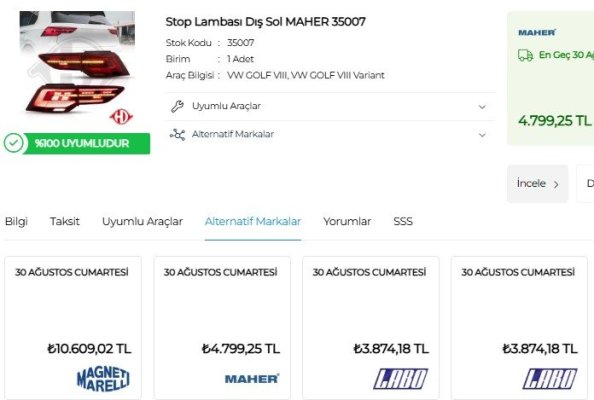This screenshot has width=594, height=400.
Task: Click the last LABO brand logo
Action: tap(550, 379)
